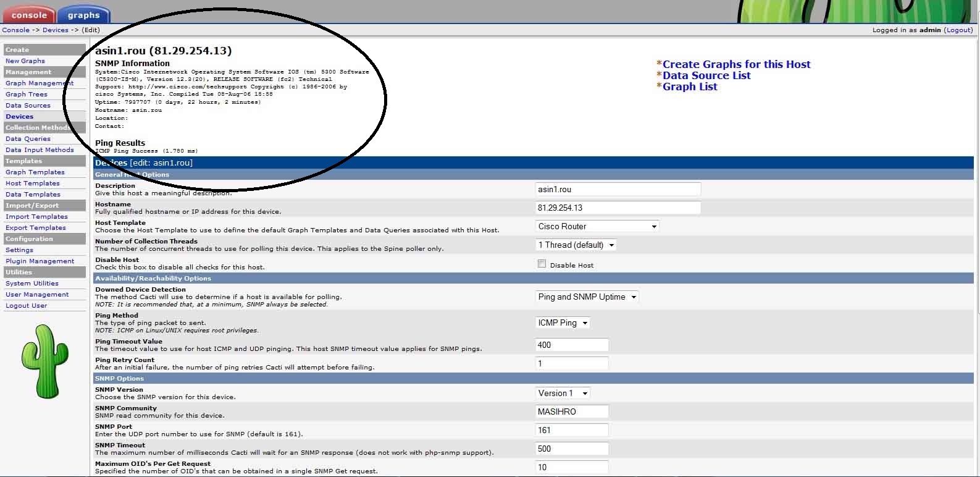Open the Data Source List link
Screen dimensions: 980x477
point(706,75)
